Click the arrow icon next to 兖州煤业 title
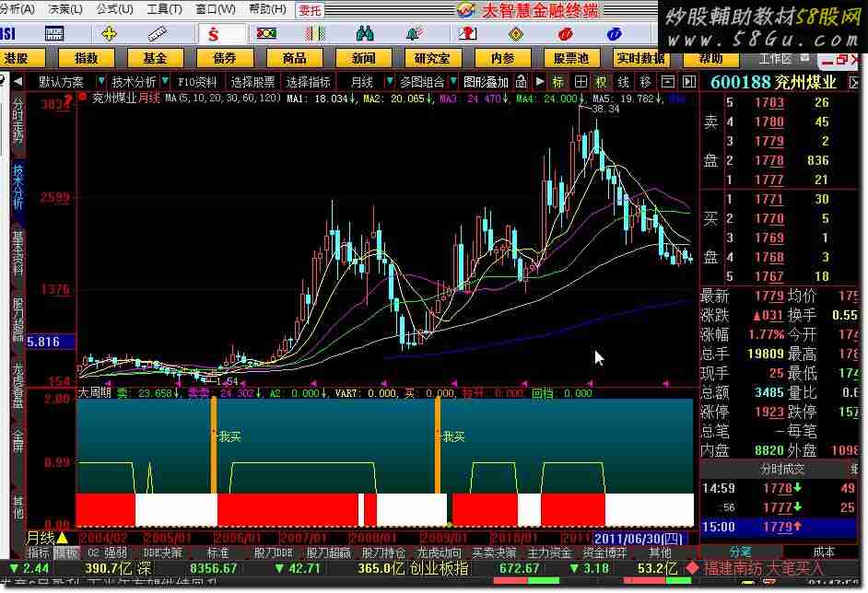 [853, 83]
